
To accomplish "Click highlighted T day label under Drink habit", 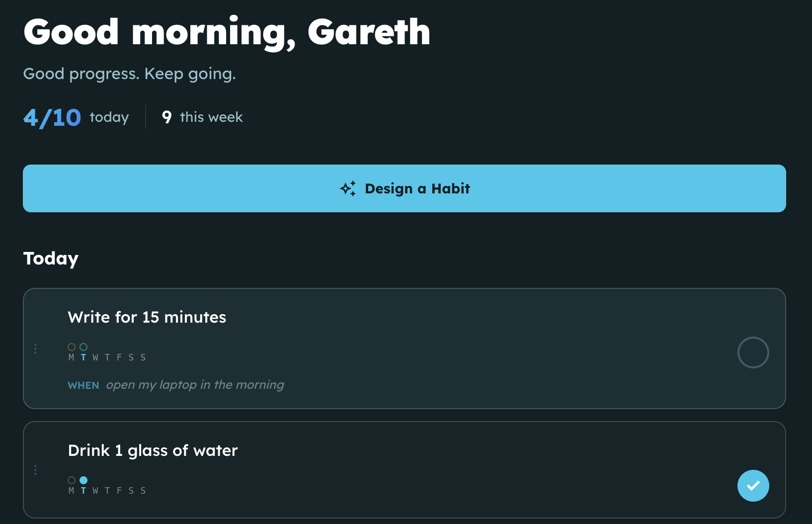I will point(83,491).
